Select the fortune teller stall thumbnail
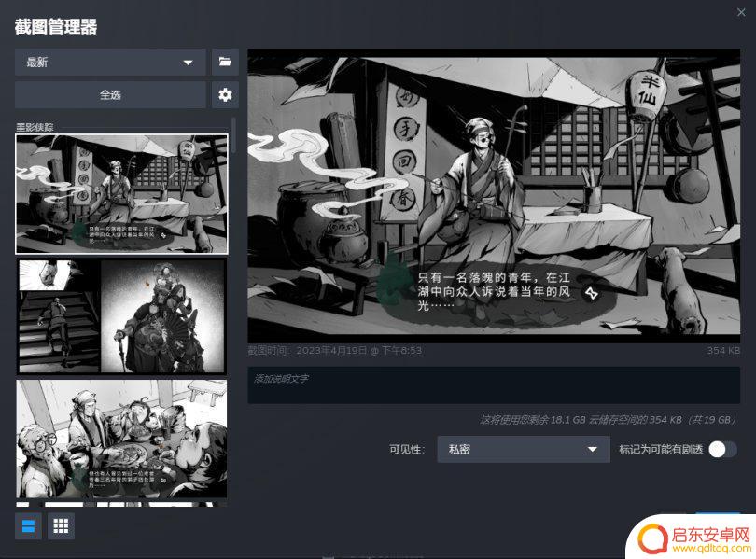 coord(121,194)
